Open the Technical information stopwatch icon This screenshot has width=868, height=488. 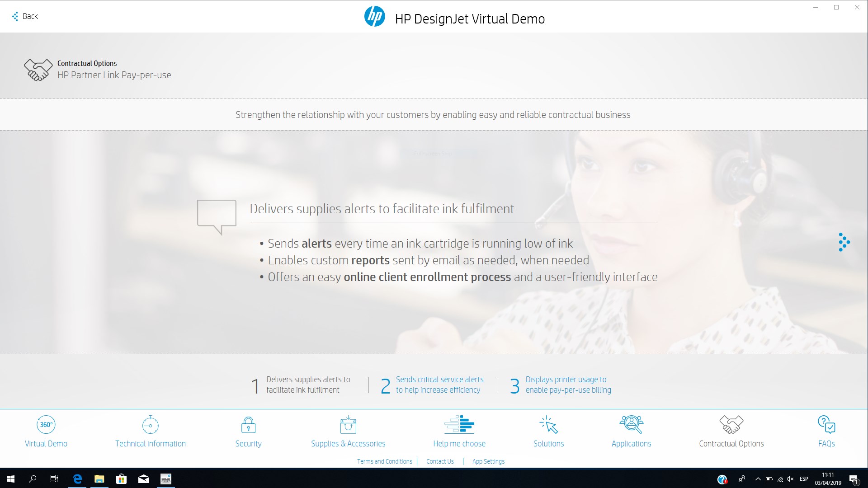pyautogui.click(x=150, y=425)
